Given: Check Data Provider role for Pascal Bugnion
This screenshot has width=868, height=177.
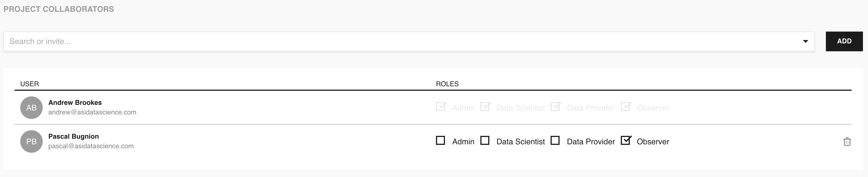Looking at the screenshot, I should [x=555, y=141].
